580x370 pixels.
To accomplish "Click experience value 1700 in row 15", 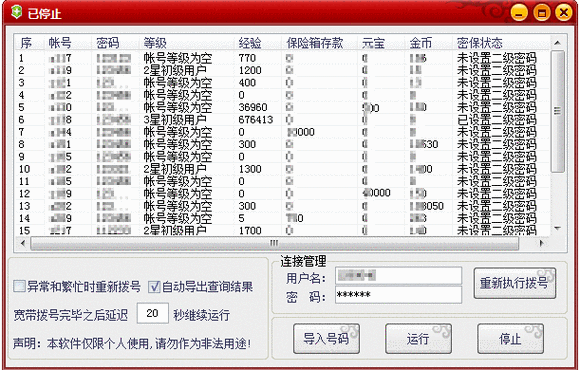I will coord(250,231).
